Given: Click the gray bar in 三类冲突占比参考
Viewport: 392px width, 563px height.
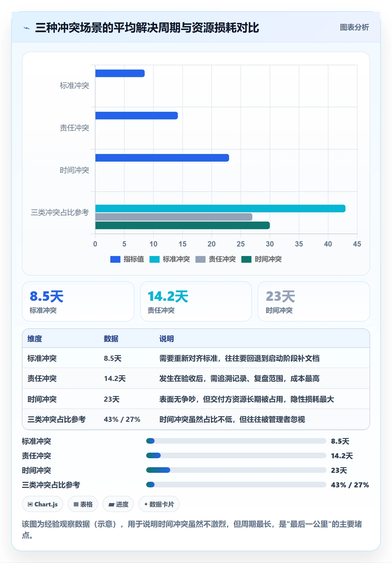Looking at the screenshot, I should pos(174,217).
